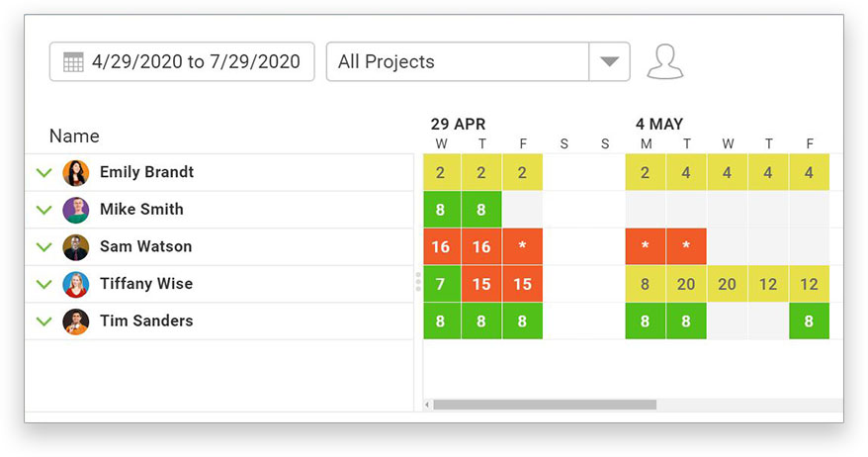Select the 4 MAY week header
Screen dimensions: 868x457
[658, 124]
